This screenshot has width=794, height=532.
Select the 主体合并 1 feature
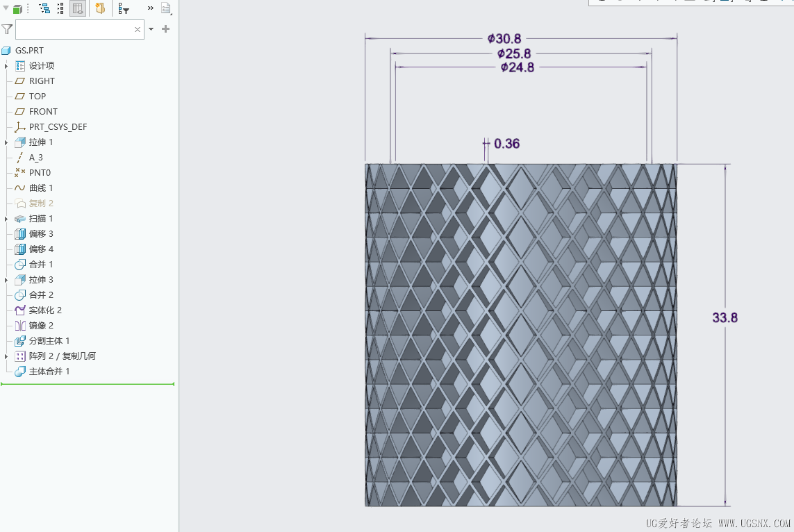pyautogui.click(x=42, y=371)
